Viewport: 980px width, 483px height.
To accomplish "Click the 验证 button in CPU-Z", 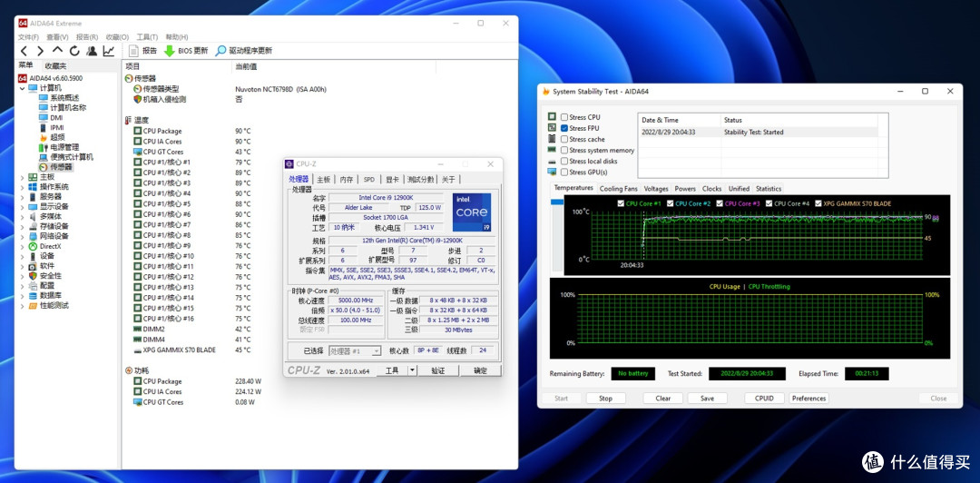I will coord(438,370).
